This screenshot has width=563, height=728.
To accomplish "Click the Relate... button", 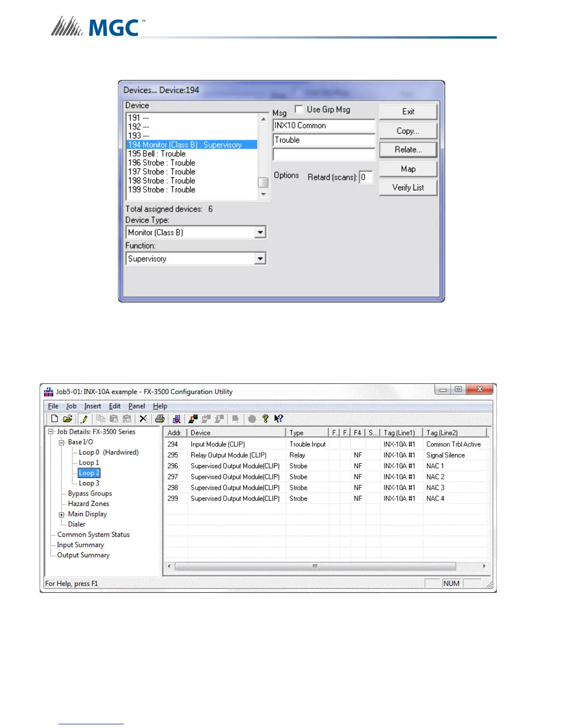I will [x=408, y=150].
